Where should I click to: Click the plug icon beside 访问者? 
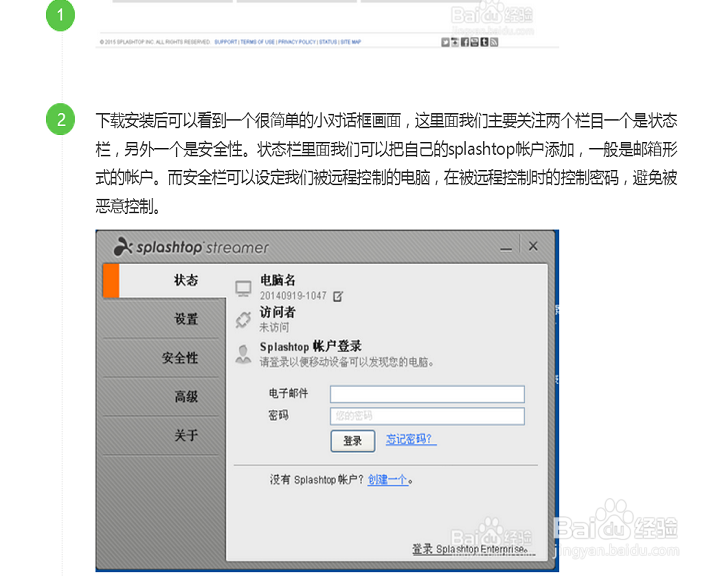point(243,320)
